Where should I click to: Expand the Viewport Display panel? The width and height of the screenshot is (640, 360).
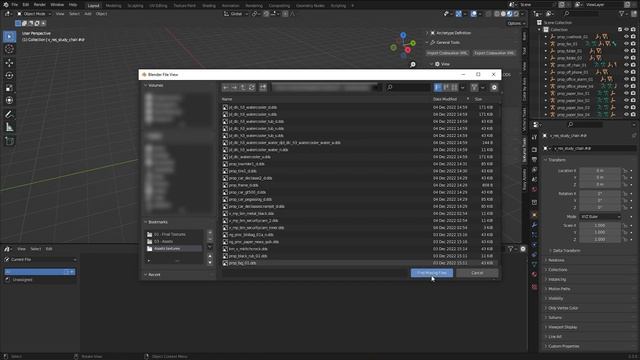tap(561, 327)
